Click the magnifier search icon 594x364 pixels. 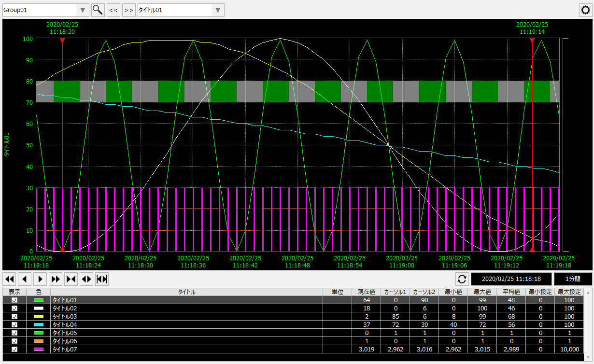tap(98, 10)
